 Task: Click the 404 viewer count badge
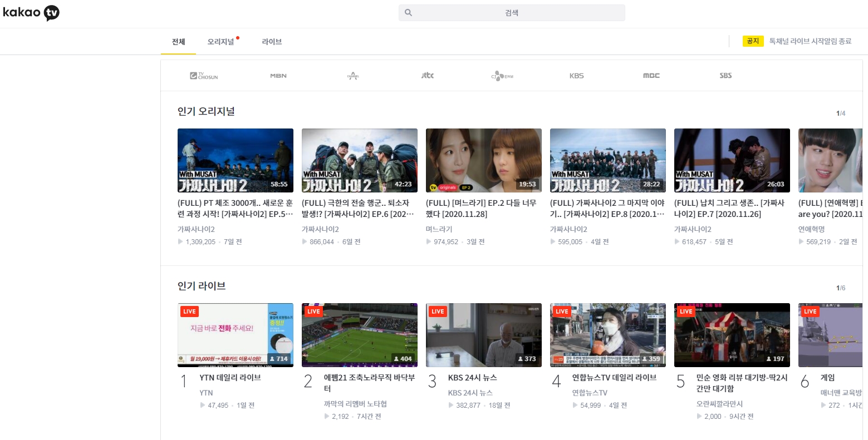(x=403, y=359)
